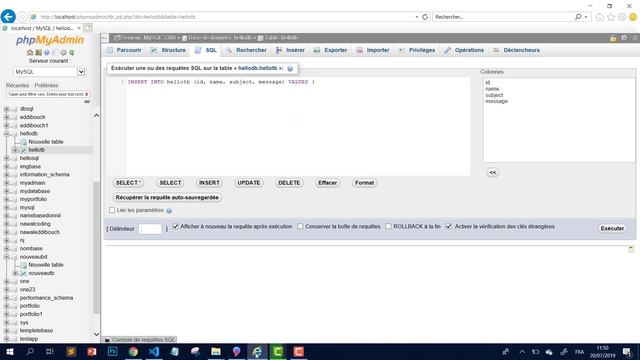The width and height of the screenshot is (640, 360).
Task: Enable Lier les paramètres checkbox
Action: pyautogui.click(x=112, y=210)
